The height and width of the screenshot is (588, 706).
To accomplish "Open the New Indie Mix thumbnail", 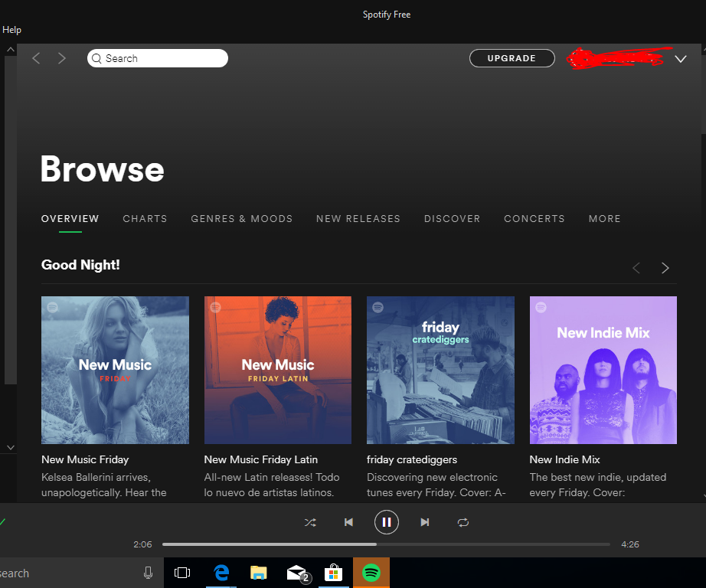I will click(x=603, y=370).
